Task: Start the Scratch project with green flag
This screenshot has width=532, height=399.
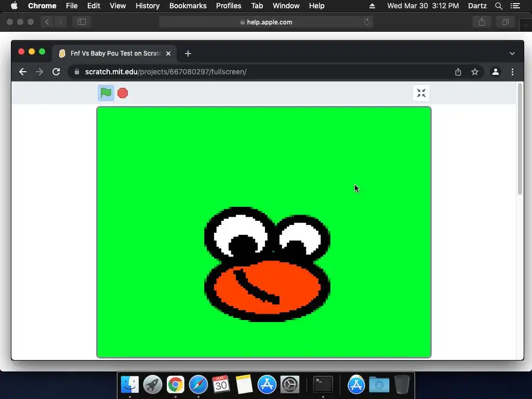Action: pyautogui.click(x=106, y=92)
